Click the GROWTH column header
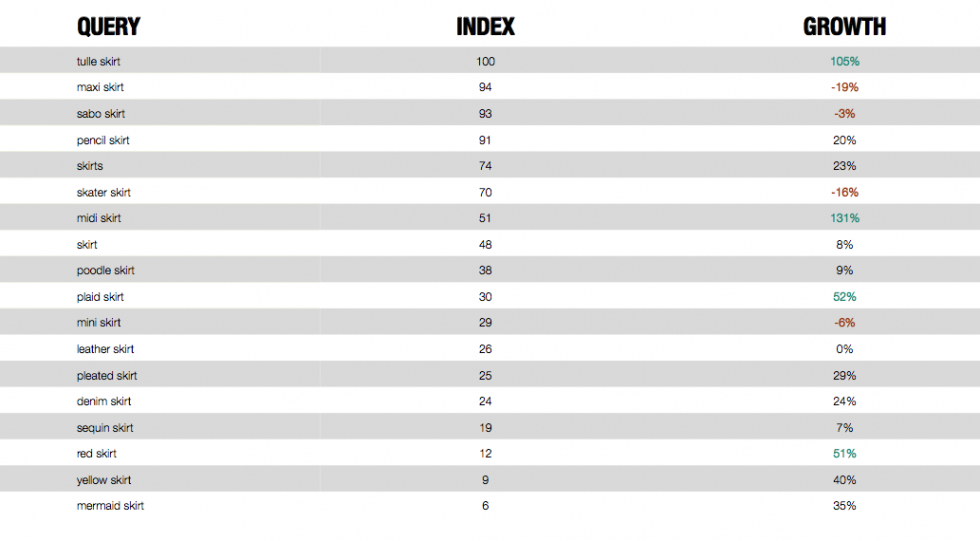This screenshot has height=541, width=980. (x=844, y=27)
